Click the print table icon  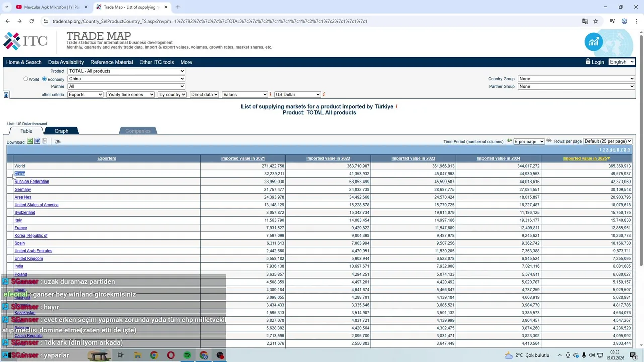click(58, 142)
